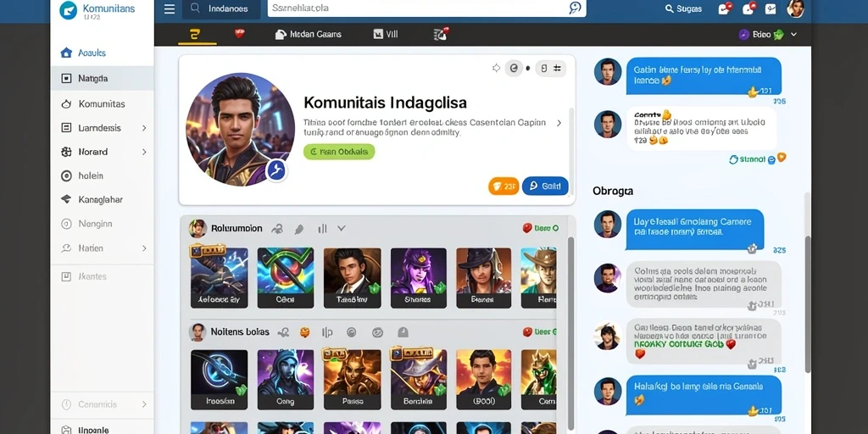Click the blue badge on profile picture

coord(275,170)
